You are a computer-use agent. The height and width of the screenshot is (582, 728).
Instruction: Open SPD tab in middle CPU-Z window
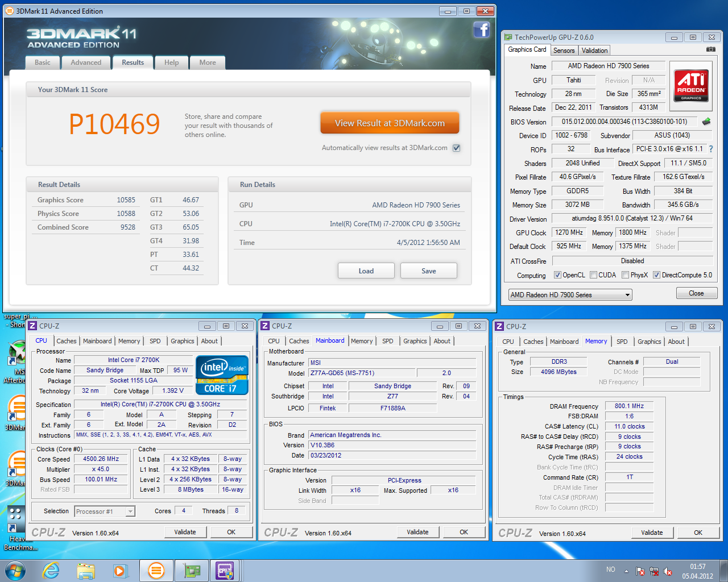pos(388,341)
